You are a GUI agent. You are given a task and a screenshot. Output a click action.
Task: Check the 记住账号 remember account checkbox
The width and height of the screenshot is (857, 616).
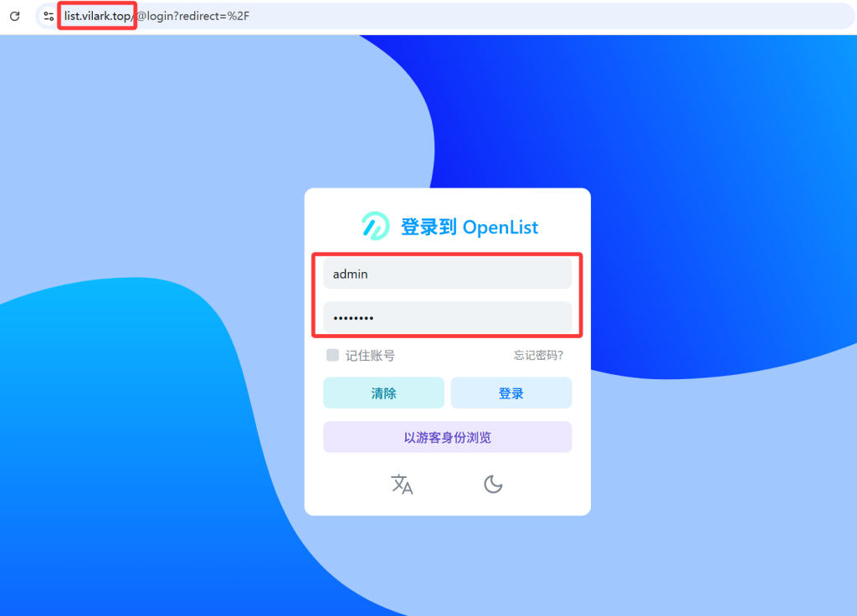(332, 355)
